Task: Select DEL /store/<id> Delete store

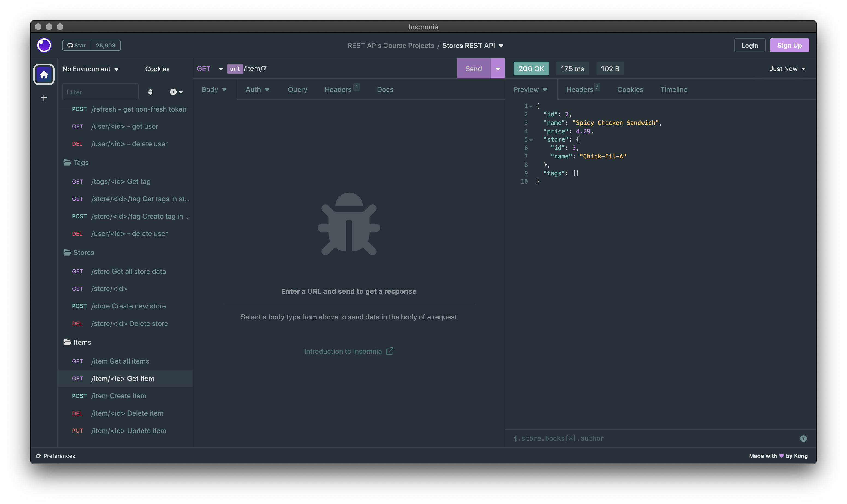Action: 125,323
